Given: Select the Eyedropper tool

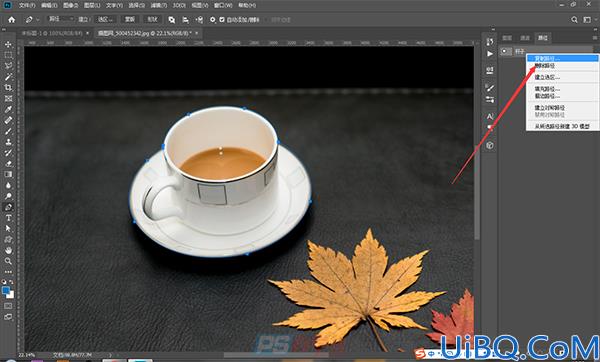Looking at the screenshot, I should coord(8,109).
